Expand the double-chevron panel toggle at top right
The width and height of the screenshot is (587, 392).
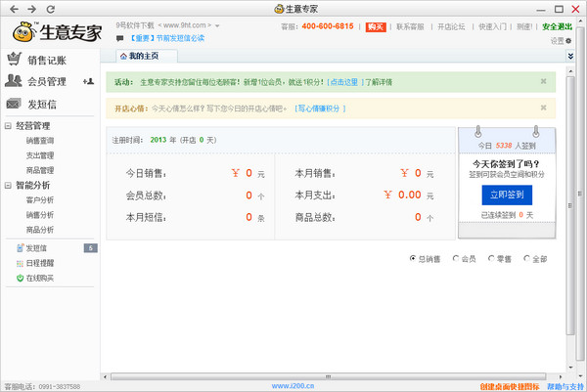[x=570, y=57]
